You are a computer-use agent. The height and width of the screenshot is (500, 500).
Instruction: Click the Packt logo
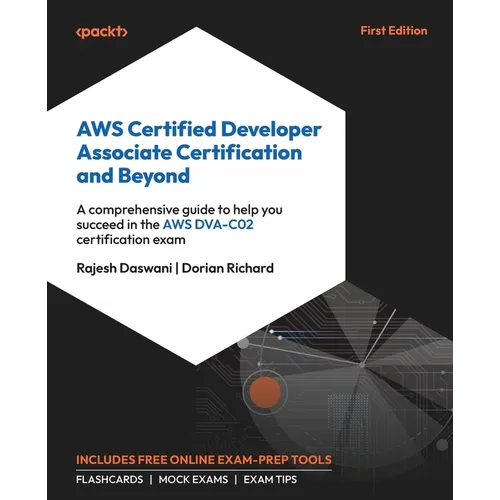click(x=102, y=32)
